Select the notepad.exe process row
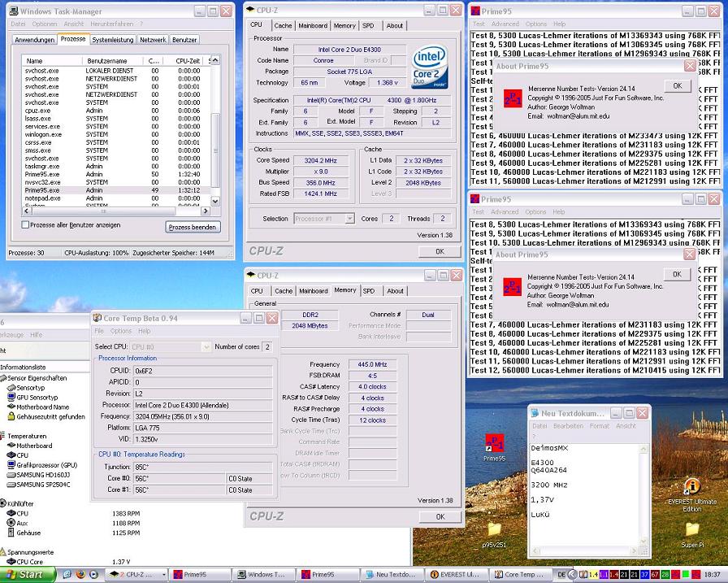Viewport: 728px width, 583px height. tap(116, 198)
